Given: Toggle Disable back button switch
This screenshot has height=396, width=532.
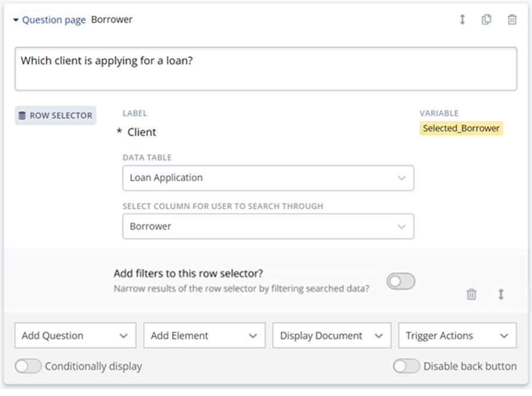Looking at the screenshot, I should click(x=406, y=366).
